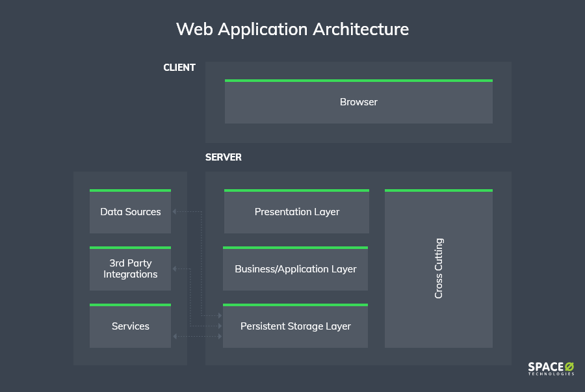Click the bottom arrowhead entering Persistent Storage Layer

[x=220, y=337]
